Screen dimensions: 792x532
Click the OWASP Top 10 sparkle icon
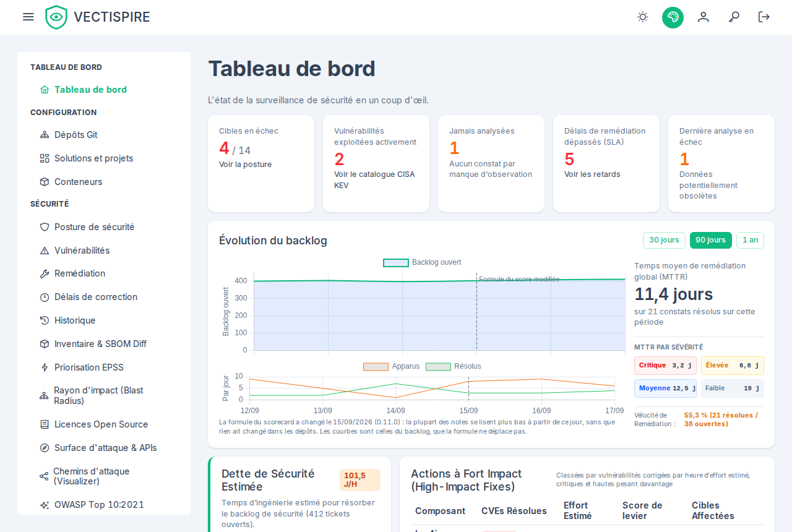click(45, 505)
